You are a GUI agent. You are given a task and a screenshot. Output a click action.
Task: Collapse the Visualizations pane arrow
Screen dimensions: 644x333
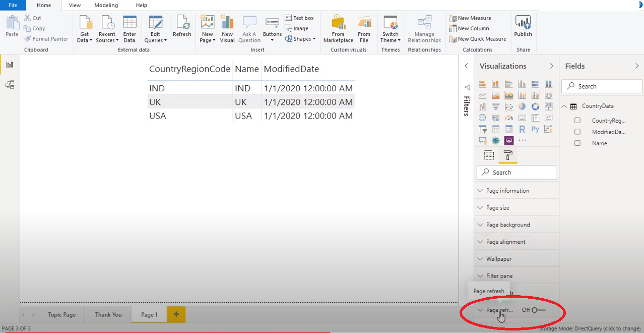[x=551, y=66]
